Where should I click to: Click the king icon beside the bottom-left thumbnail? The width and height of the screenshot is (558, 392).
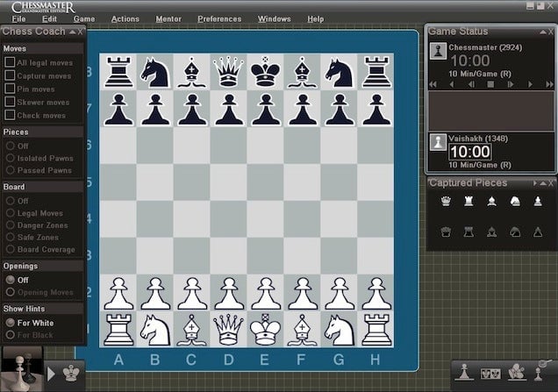(x=72, y=373)
